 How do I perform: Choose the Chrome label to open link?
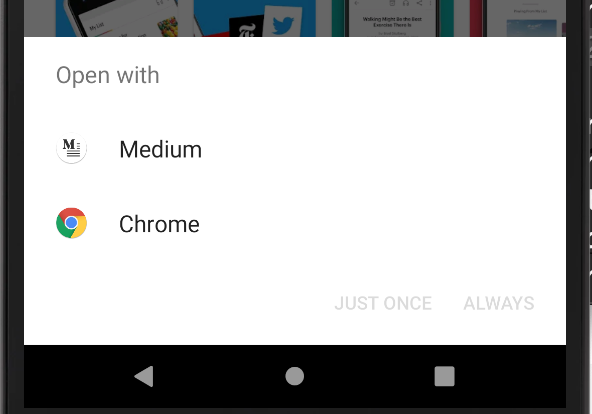tap(159, 224)
